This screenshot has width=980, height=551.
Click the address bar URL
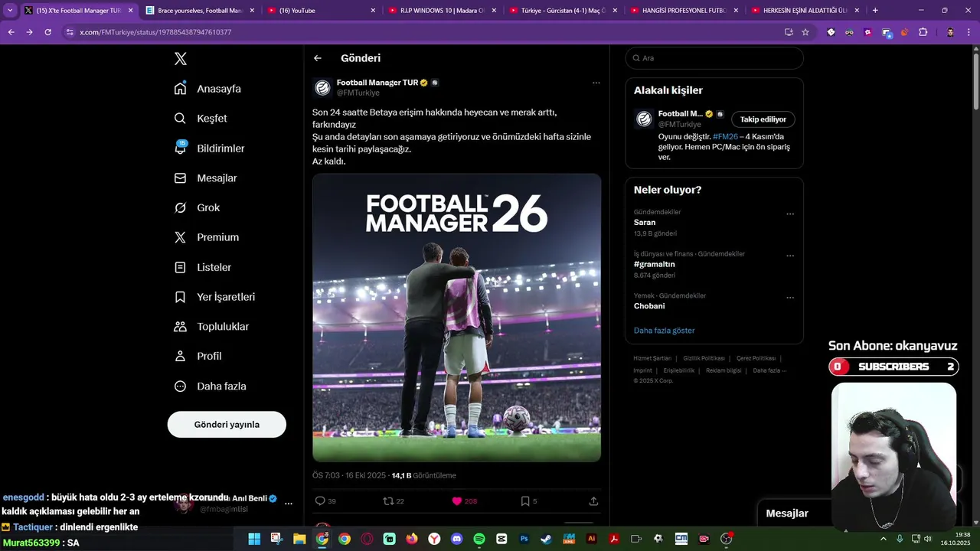click(155, 32)
